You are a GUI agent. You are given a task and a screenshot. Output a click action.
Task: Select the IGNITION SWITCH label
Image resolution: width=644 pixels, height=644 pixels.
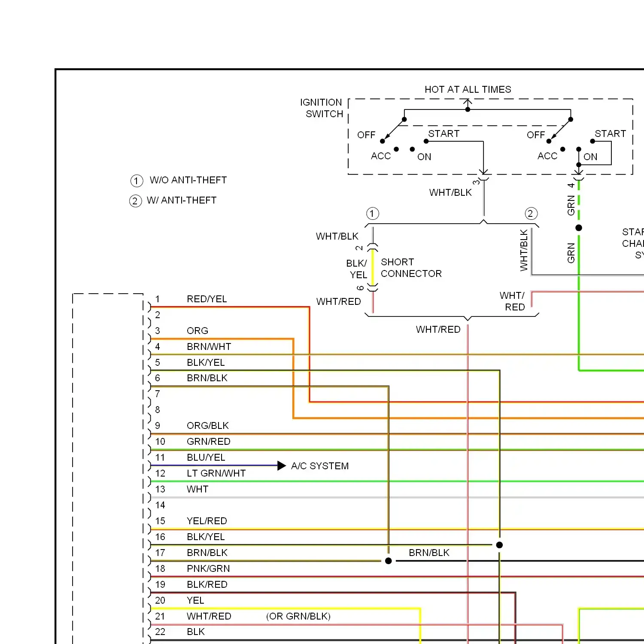pyautogui.click(x=322, y=108)
